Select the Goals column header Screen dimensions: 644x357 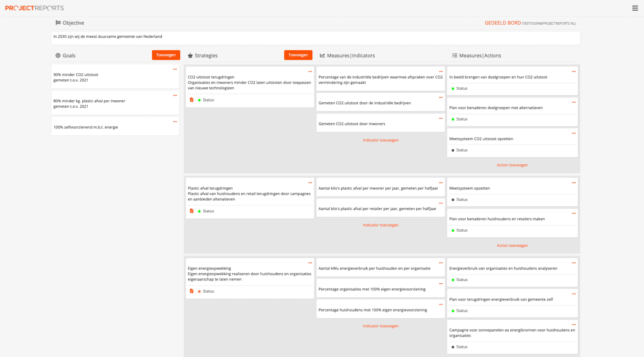65,56
